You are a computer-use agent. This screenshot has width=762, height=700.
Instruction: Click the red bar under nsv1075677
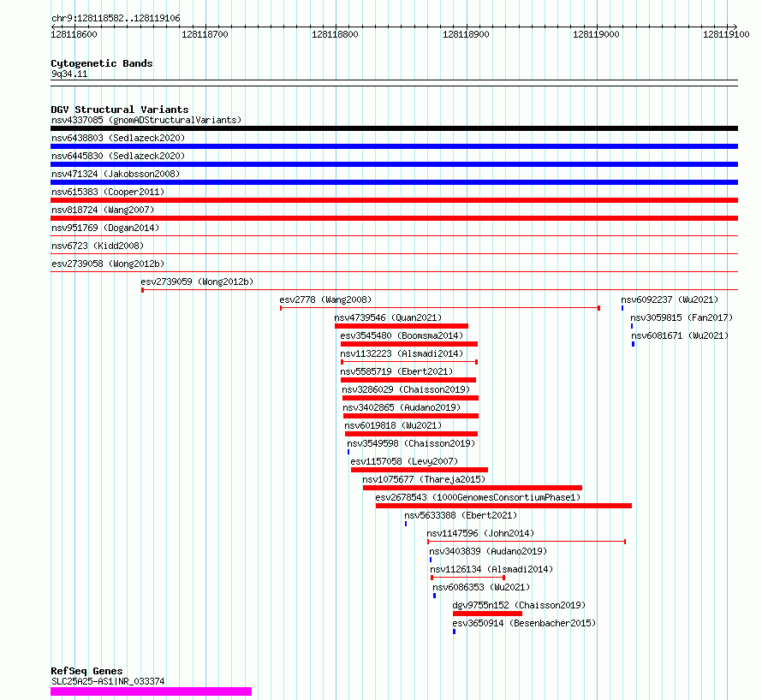click(x=473, y=488)
